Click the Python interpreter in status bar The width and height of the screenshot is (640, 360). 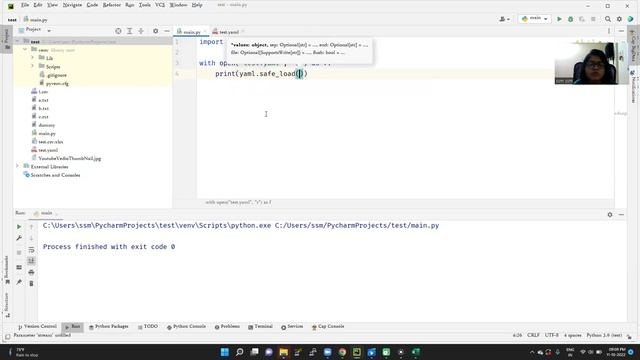coord(604,335)
